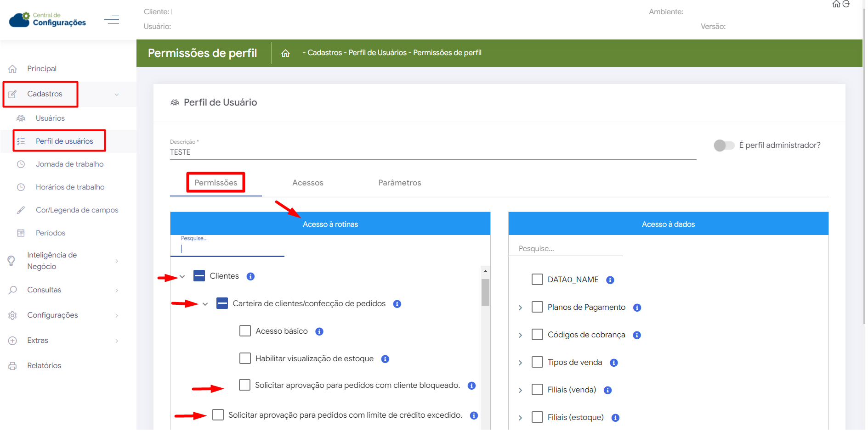Click the info icon beside Acesso básico
This screenshot has width=868, height=431.
[x=319, y=331]
